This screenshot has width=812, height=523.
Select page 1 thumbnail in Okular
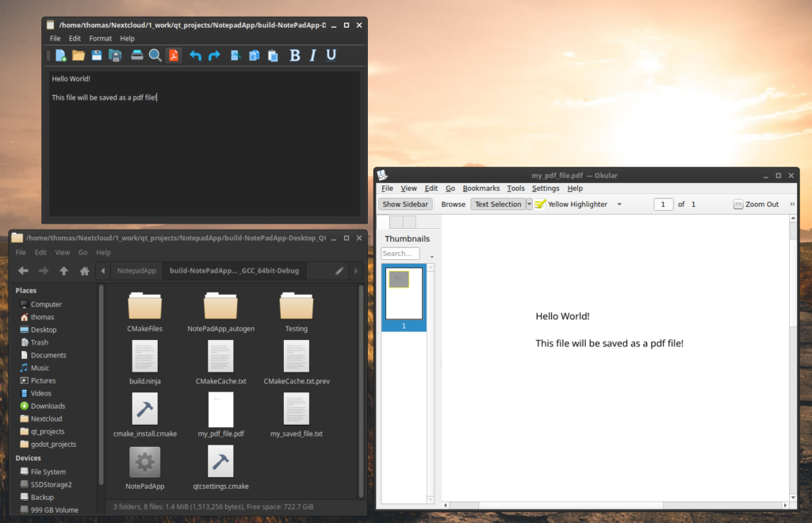click(404, 294)
